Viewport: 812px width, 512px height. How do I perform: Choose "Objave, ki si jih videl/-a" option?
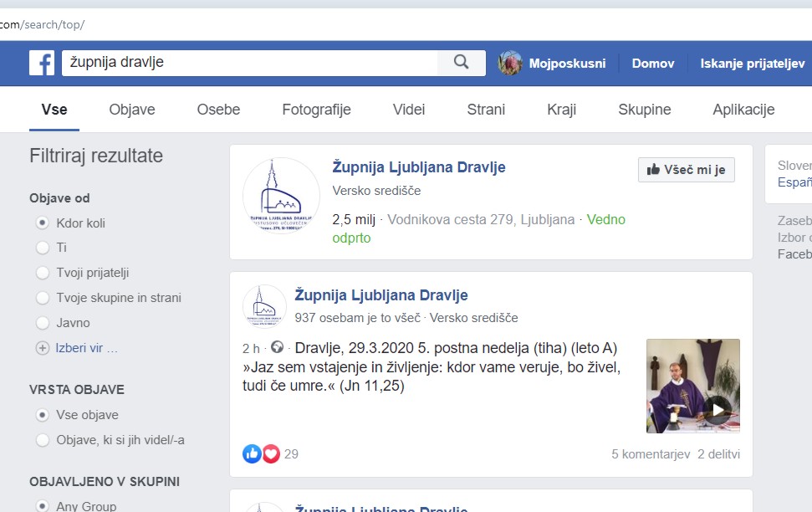(x=43, y=440)
